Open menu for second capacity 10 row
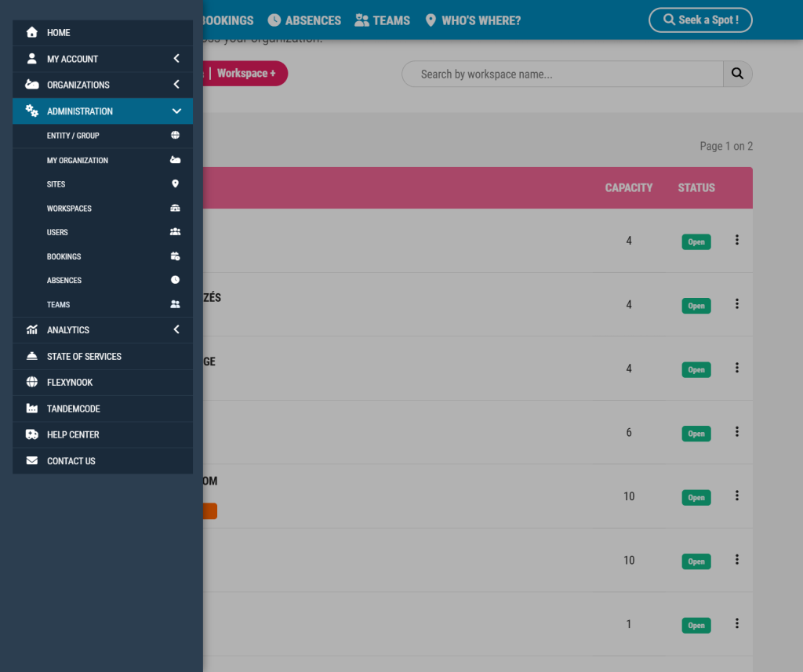 (737, 559)
